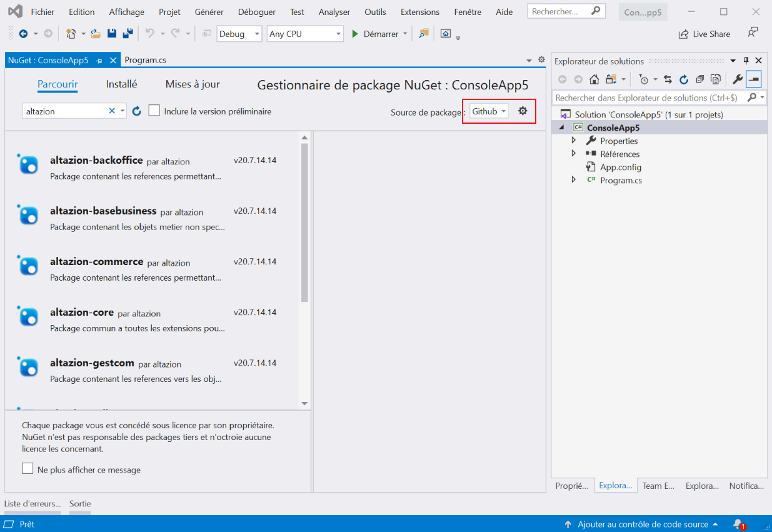Check Ne plus afficher ce message

(x=28, y=468)
